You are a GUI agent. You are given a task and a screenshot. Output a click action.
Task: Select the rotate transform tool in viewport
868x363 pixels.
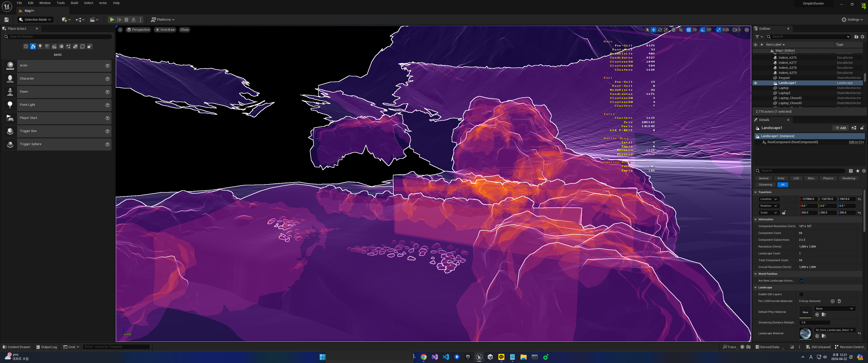[x=660, y=30]
